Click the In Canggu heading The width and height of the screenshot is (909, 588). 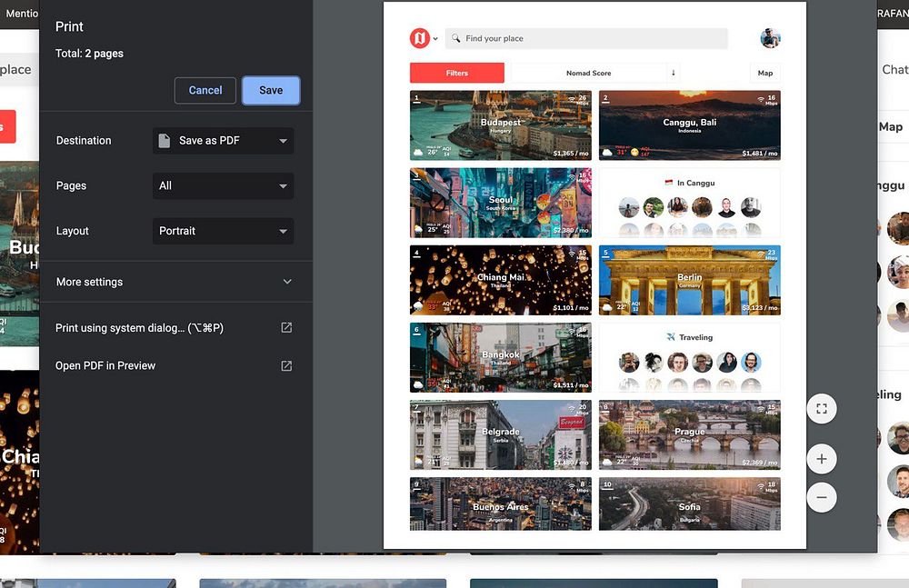[689, 183]
